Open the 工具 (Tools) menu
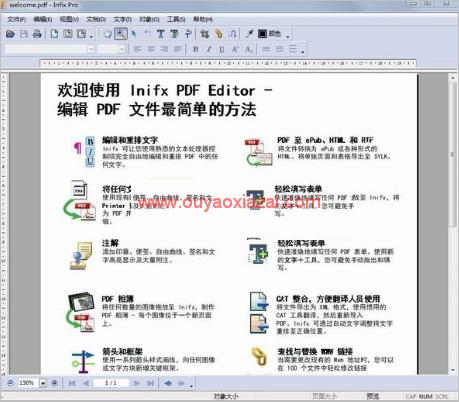 click(176, 19)
